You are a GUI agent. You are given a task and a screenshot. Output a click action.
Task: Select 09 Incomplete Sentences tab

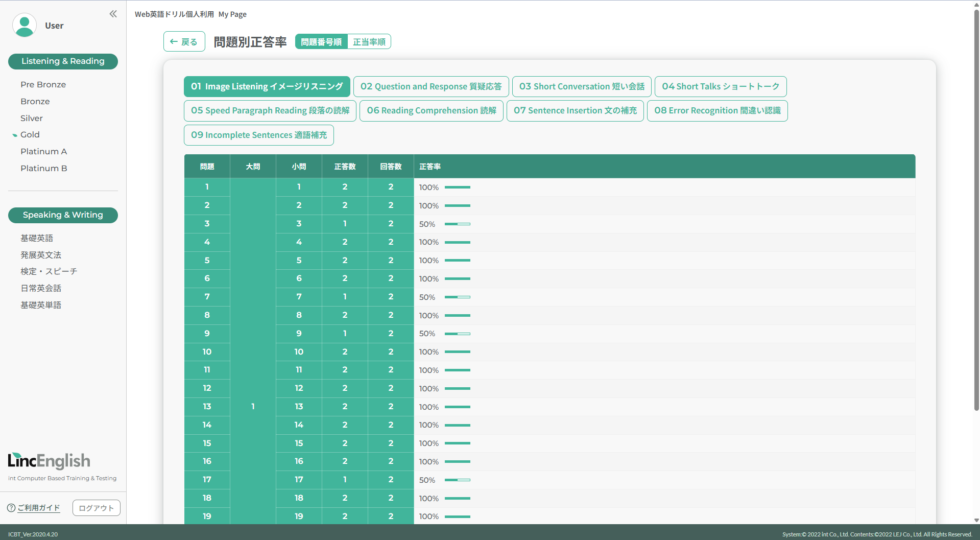[x=258, y=135]
